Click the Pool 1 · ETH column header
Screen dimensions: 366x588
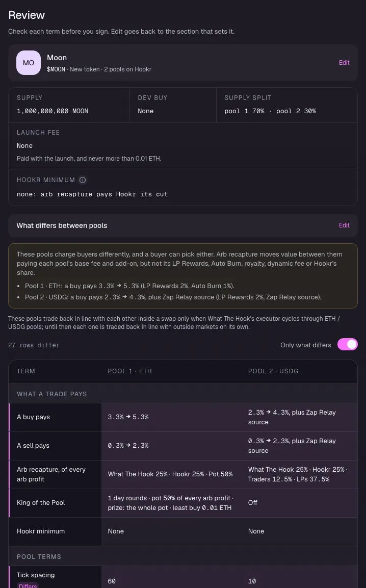pos(130,371)
